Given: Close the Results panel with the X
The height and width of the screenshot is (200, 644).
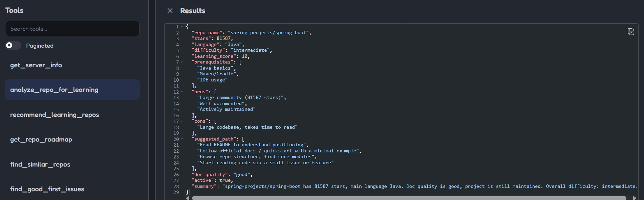Looking at the screenshot, I should (x=170, y=11).
